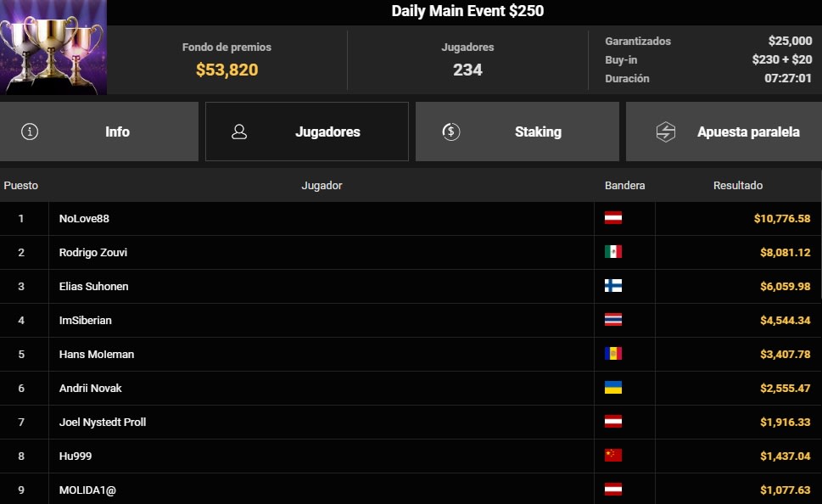The width and height of the screenshot is (822, 504).
Task: Click the Puesto column header
Action: coord(22,185)
